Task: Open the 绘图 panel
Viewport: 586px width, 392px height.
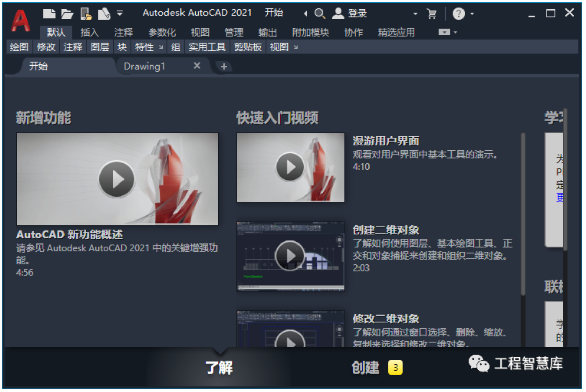Action: point(19,47)
